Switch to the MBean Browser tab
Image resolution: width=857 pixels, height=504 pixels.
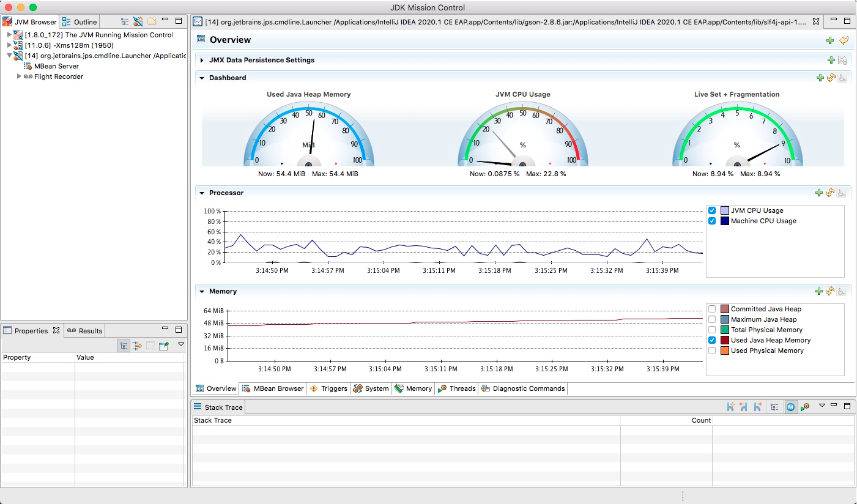pyautogui.click(x=273, y=388)
